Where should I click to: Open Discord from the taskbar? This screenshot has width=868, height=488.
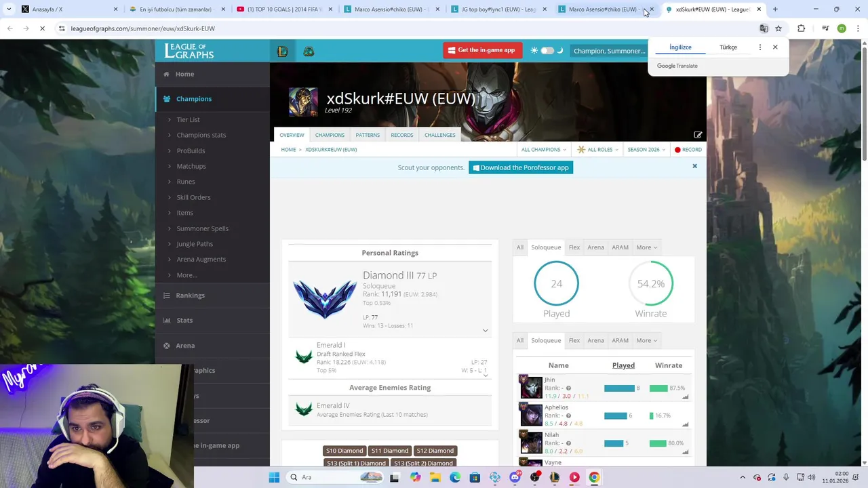pos(515,477)
